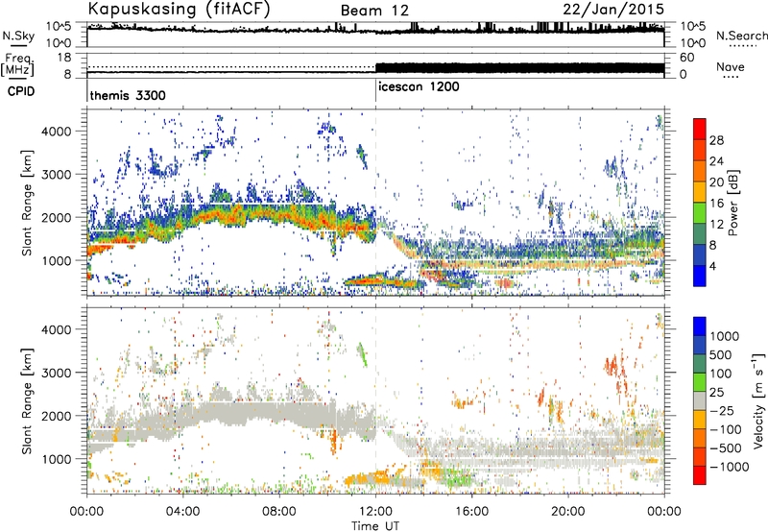
Task: Click the "Beam 12" label
Action: coord(374,11)
